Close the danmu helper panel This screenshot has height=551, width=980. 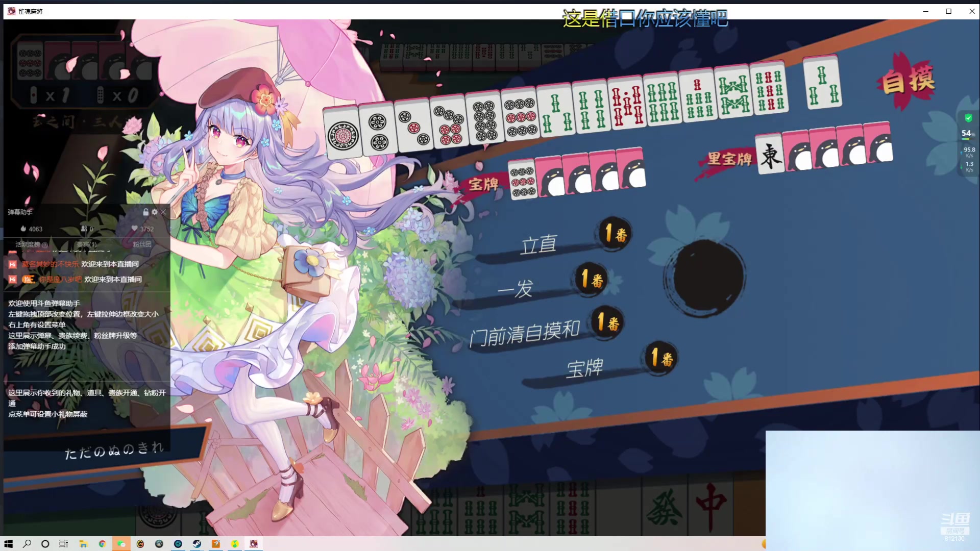(x=163, y=212)
